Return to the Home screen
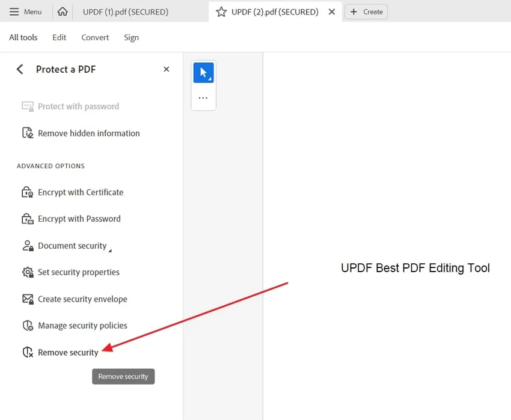The height and width of the screenshot is (420, 511). [63, 11]
